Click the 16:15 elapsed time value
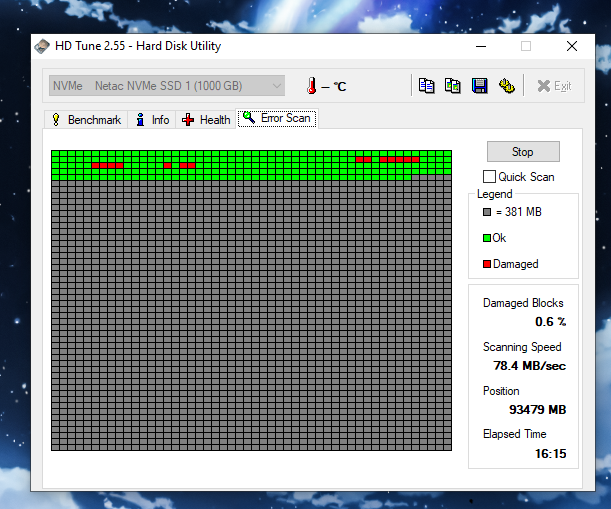 click(x=550, y=454)
